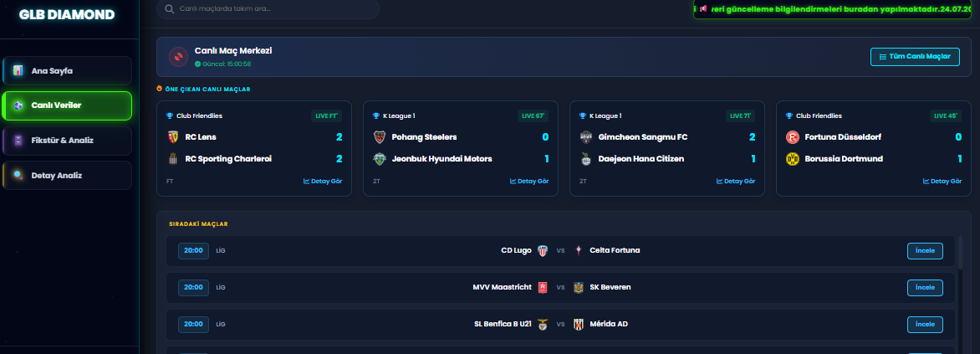Screen dimensions: 980x354
Task: Click İncele for CD Lugo vs Celta Fortuna
Action: [x=925, y=251]
